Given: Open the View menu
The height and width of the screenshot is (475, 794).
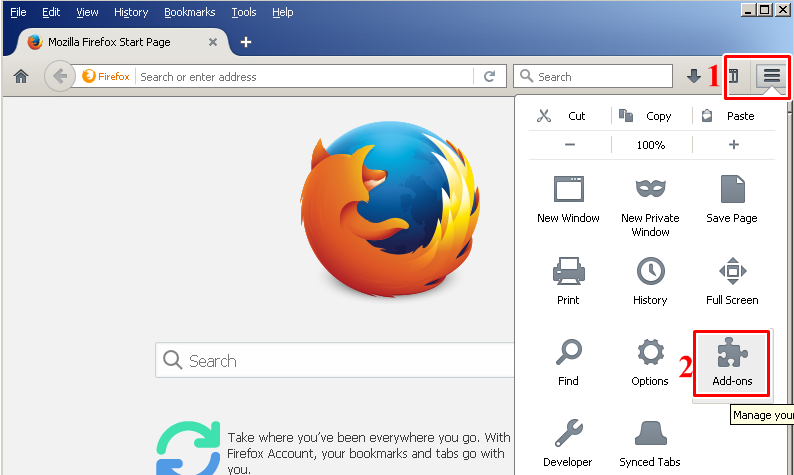Looking at the screenshot, I should tap(87, 12).
